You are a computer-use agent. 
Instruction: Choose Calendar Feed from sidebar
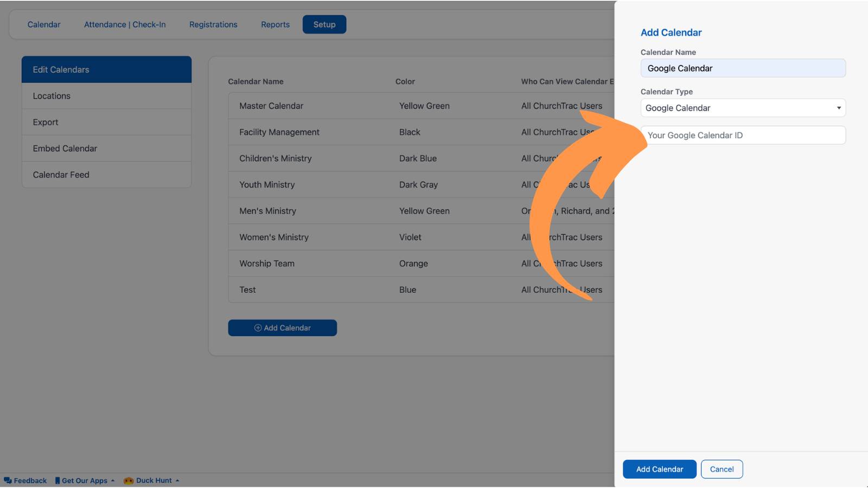tap(107, 175)
